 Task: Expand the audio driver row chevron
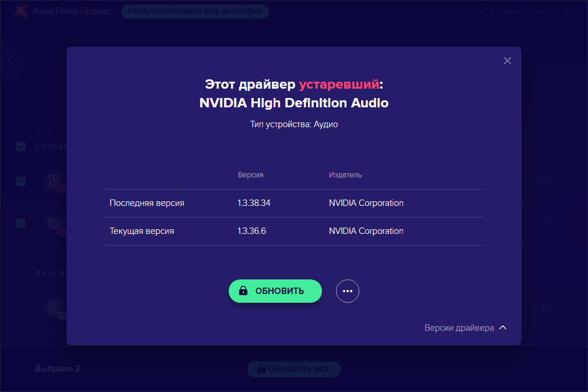[544, 181]
